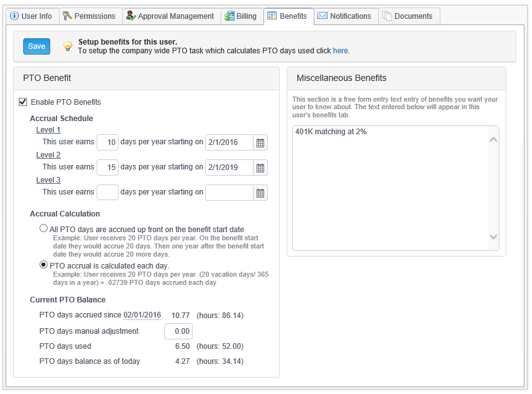Click the Approval Management person icon

pyautogui.click(x=131, y=16)
